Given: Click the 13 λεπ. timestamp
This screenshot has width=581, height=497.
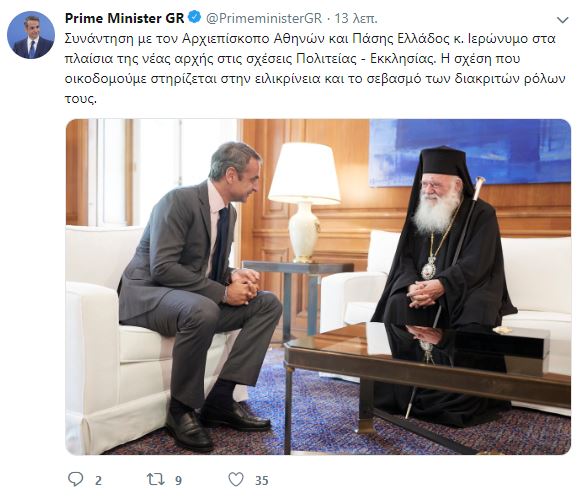Looking at the screenshot, I should pyautogui.click(x=356, y=18).
